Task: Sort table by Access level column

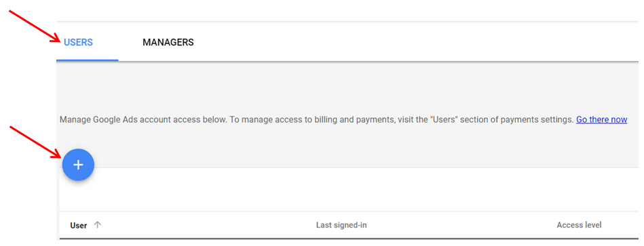Action: [579, 225]
